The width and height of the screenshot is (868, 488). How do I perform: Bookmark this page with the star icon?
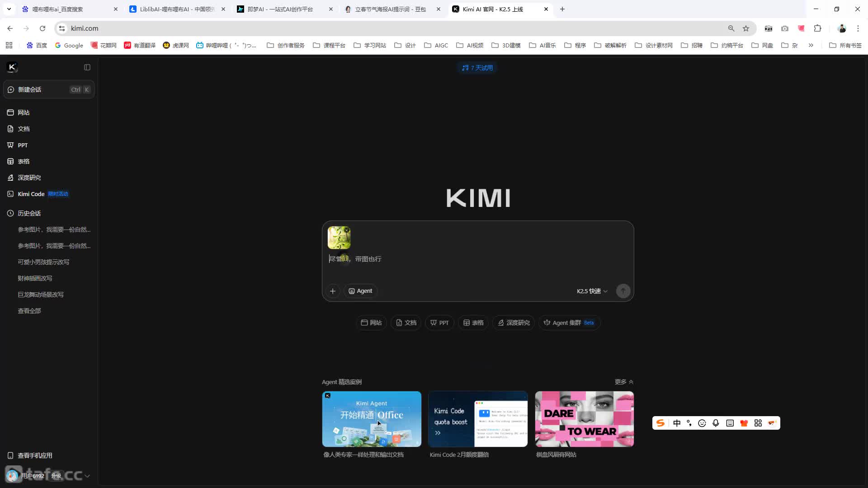click(746, 28)
